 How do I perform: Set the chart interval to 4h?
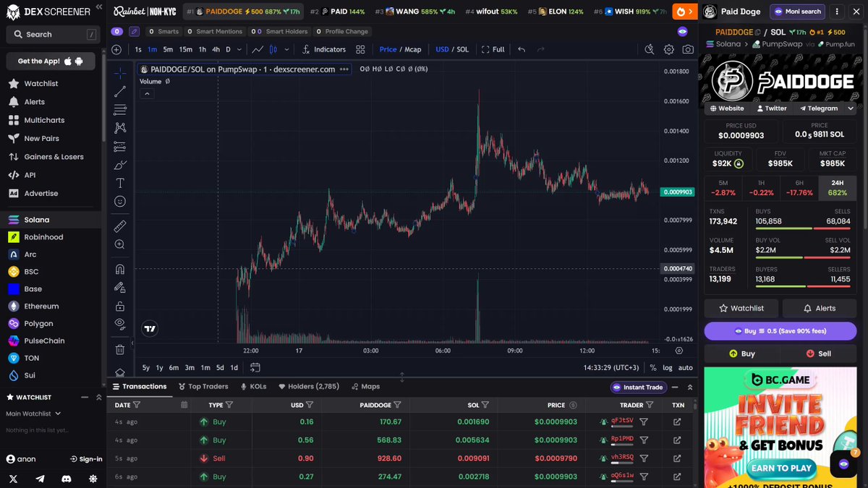(x=216, y=49)
